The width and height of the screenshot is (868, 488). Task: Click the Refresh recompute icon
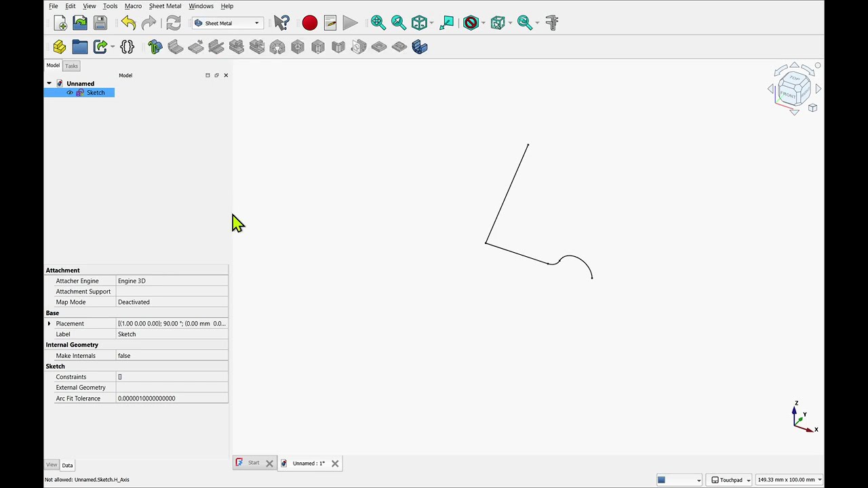tap(174, 23)
